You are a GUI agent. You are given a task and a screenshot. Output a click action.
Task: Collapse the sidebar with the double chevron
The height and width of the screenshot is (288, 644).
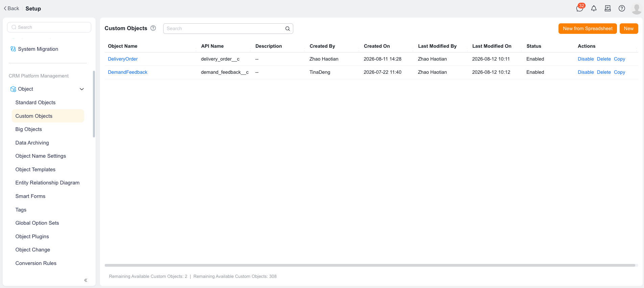point(86,280)
